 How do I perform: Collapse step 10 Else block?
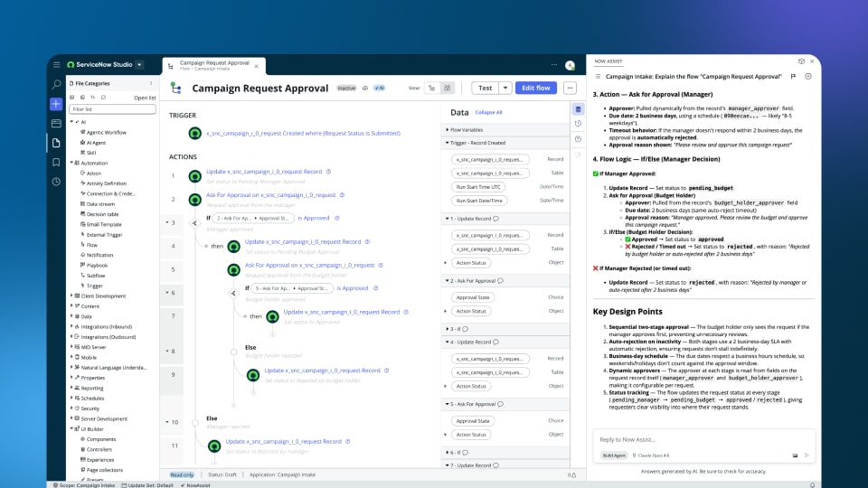click(x=167, y=422)
